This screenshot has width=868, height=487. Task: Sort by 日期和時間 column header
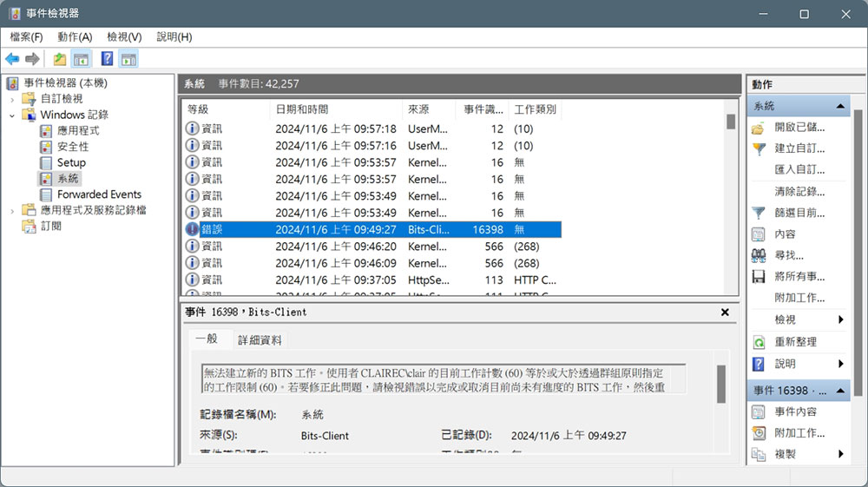[x=336, y=109]
